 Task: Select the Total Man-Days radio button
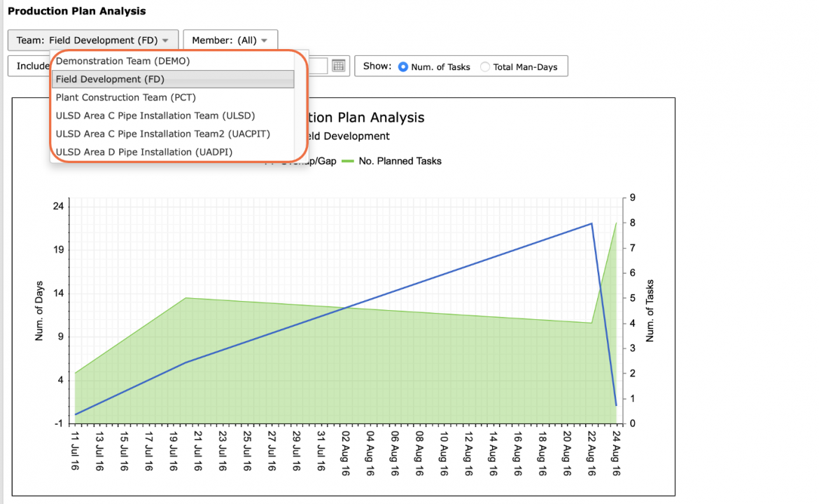pyautogui.click(x=484, y=67)
